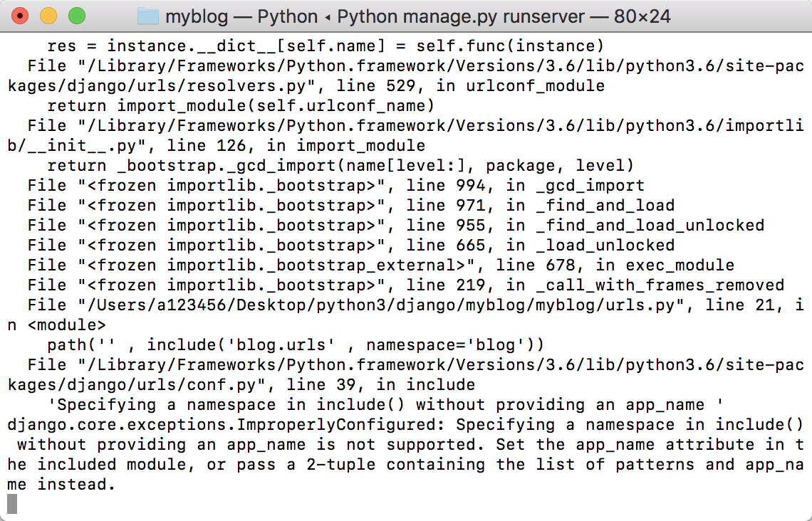Click the green full-screen window button
Screen dimensions: 812x521
(x=76, y=15)
